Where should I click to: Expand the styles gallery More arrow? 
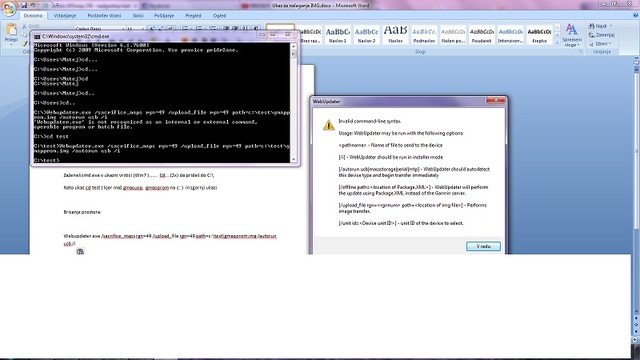click(x=557, y=42)
